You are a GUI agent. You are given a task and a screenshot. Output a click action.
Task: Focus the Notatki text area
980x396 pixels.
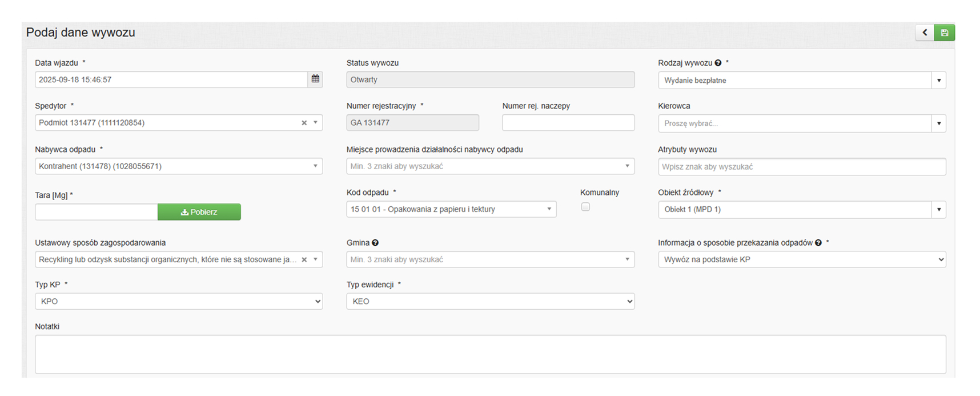coord(490,354)
